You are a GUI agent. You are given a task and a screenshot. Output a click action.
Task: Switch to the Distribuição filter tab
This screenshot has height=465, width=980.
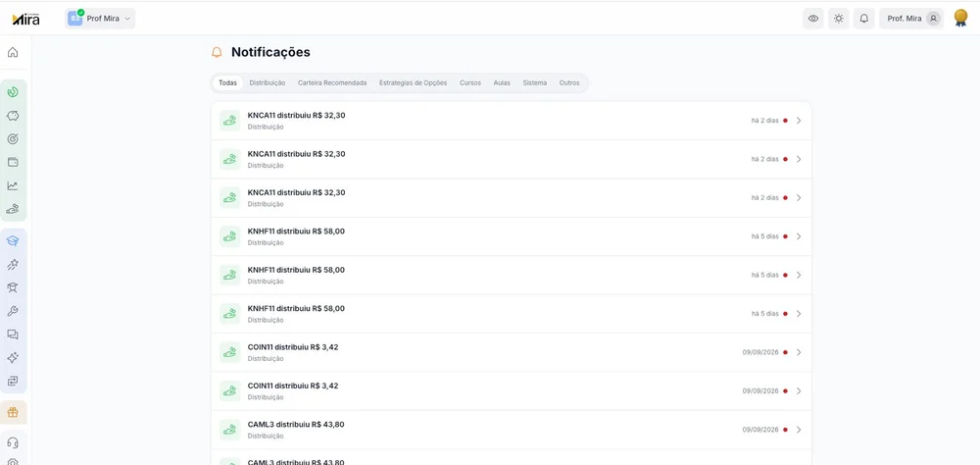pyautogui.click(x=268, y=82)
